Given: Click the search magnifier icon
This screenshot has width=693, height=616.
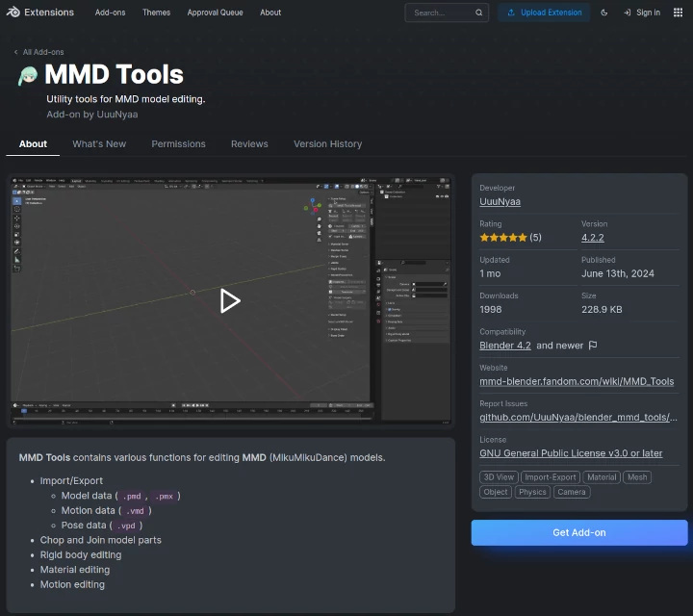Looking at the screenshot, I should pos(478,13).
